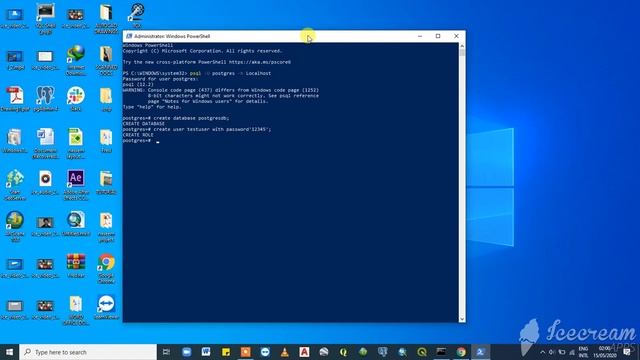This screenshot has height=360, width=640.
Task: Open Task View on the taskbar
Action: (167, 352)
